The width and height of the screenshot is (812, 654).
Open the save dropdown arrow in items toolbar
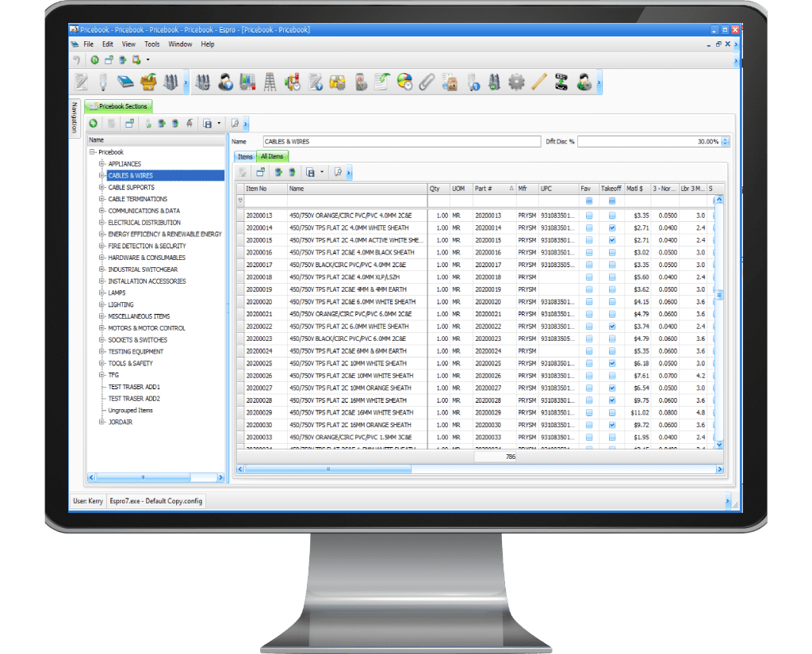point(322,172)
